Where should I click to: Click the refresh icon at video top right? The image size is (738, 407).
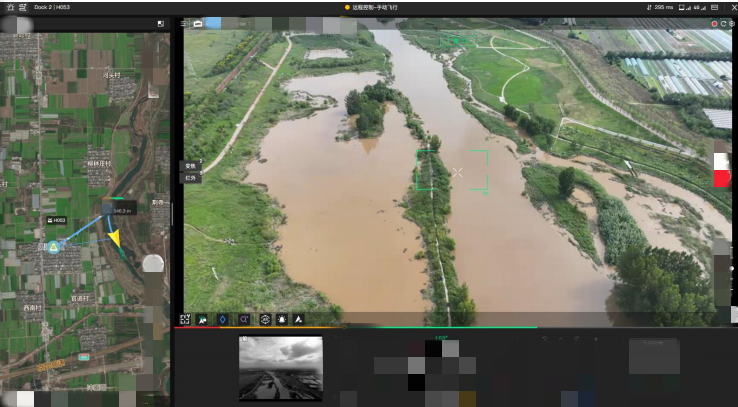coord(723,23)
